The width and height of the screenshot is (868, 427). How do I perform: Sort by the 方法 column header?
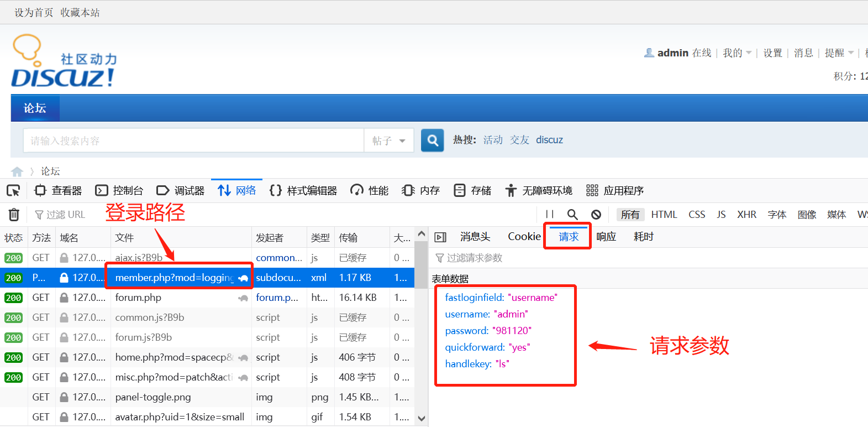41,238
